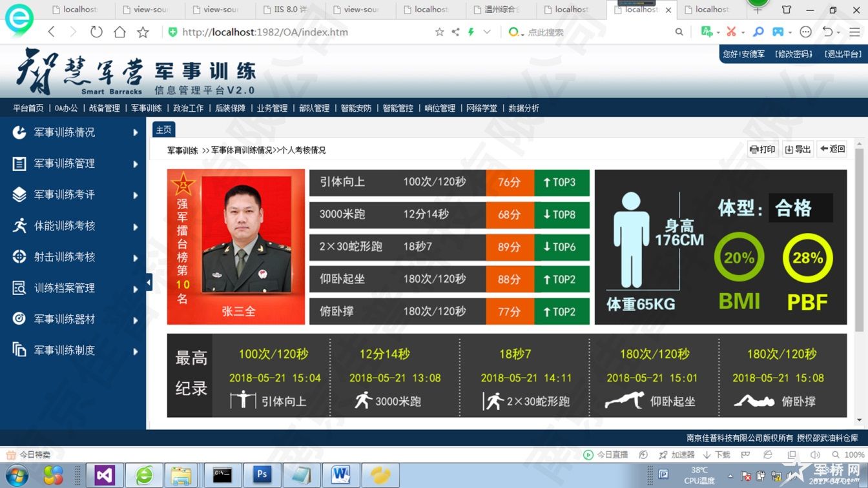The image size is (868, 488).
Task: Open Word from the taskbar
Action: (x=340, y=475)
